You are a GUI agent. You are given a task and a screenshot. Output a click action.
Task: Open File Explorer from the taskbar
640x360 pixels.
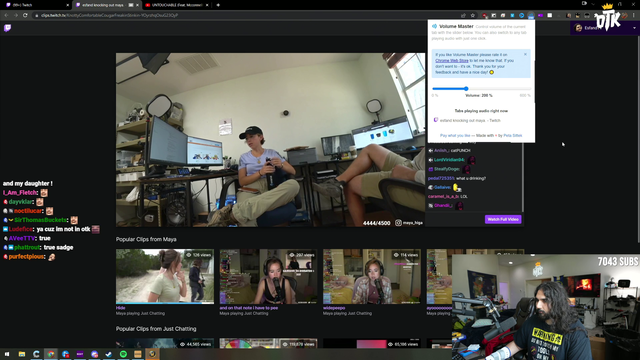click(x=22, y=354)
